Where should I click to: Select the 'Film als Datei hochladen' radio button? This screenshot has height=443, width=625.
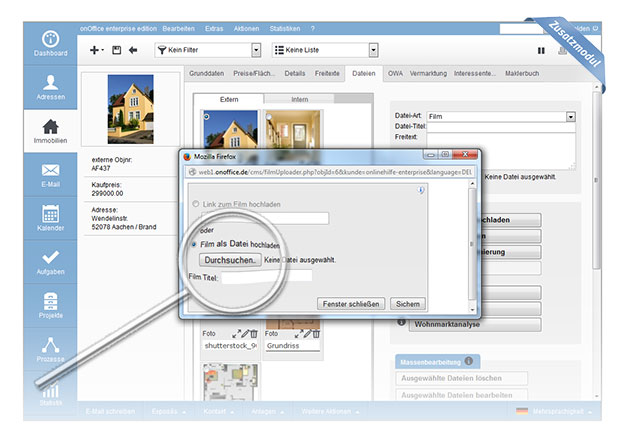(x=194, y=244)
